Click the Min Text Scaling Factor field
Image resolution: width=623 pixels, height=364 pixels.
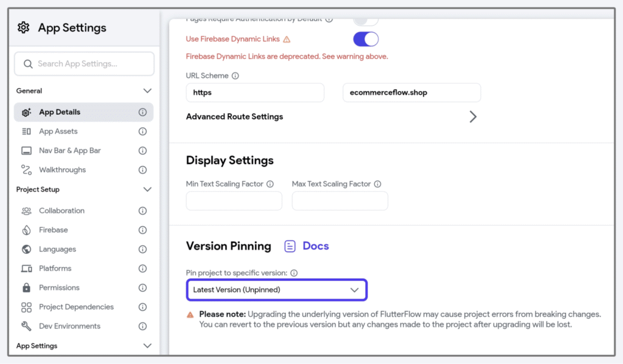click(x=234, y=201)
